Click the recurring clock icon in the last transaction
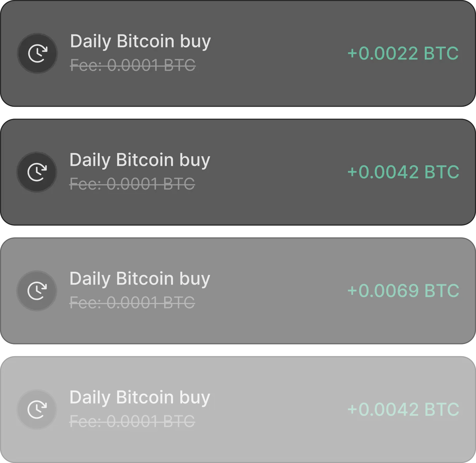Image resolution: width=476 pixels, height=463 pixels. [37, 409]
